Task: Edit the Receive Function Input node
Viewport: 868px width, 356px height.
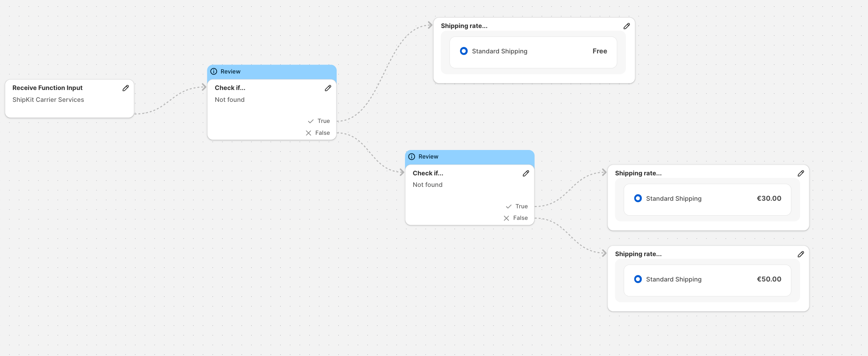Action: (x=125, y=88)
